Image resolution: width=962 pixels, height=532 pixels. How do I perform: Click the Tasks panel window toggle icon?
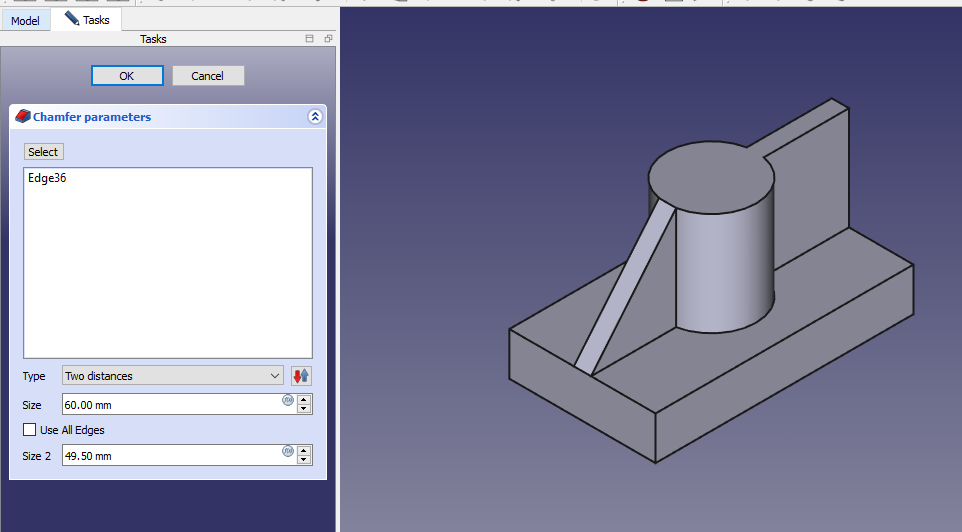pyautogui.click(x=310, y=39)
